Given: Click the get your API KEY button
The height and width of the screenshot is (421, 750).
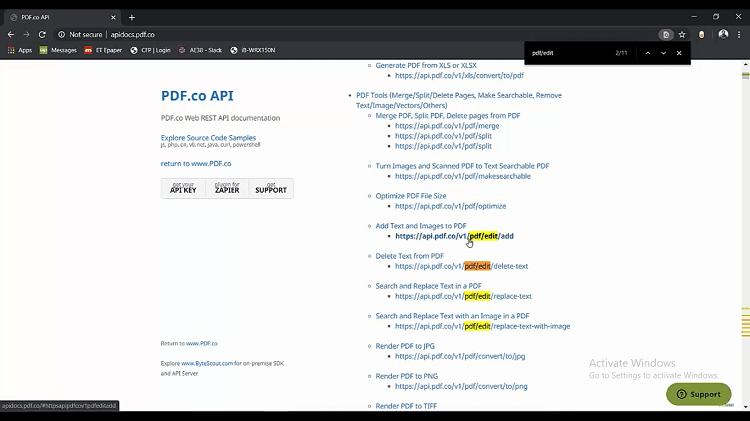Looking at the screenshot, I should 183,188.
